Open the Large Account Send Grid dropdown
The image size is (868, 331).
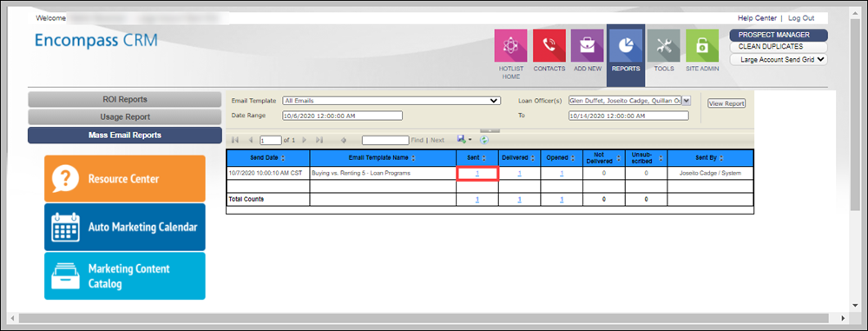779,59
